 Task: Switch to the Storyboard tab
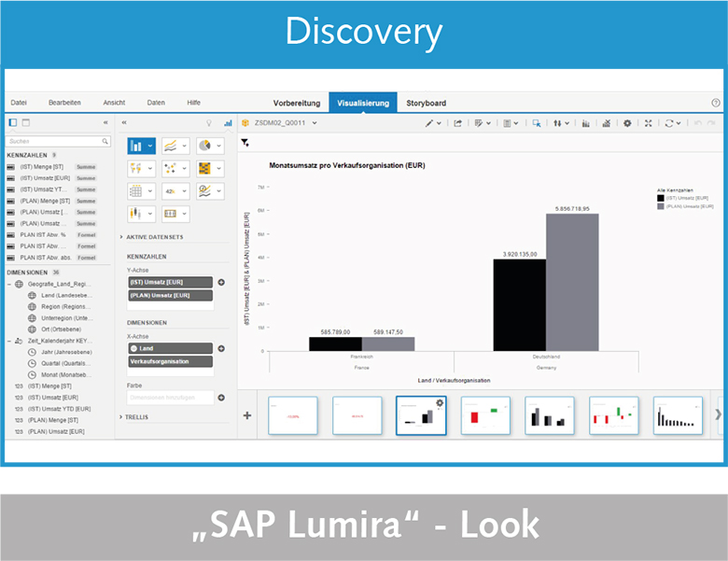(x=427, y=103)
